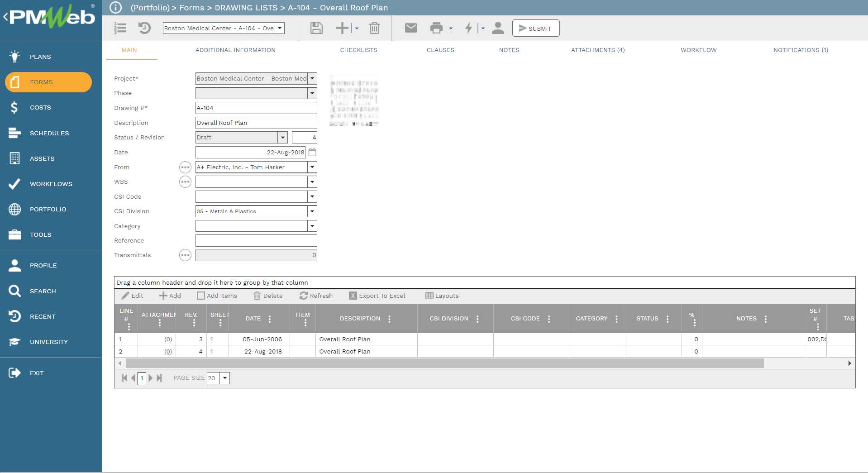Click Edit in the grid toolbar
The image size is (868, 473).
point(132,296)
